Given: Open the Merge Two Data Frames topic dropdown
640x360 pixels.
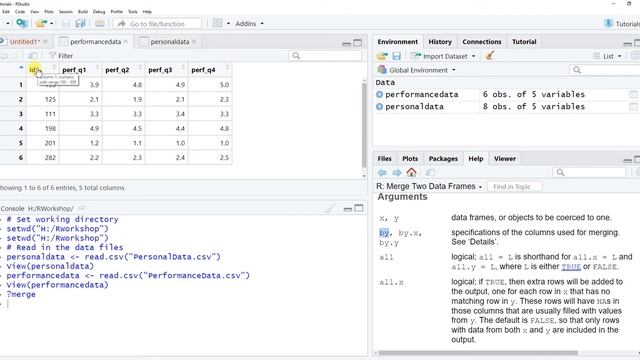Looking at the screenshot, I should (429, 186).
